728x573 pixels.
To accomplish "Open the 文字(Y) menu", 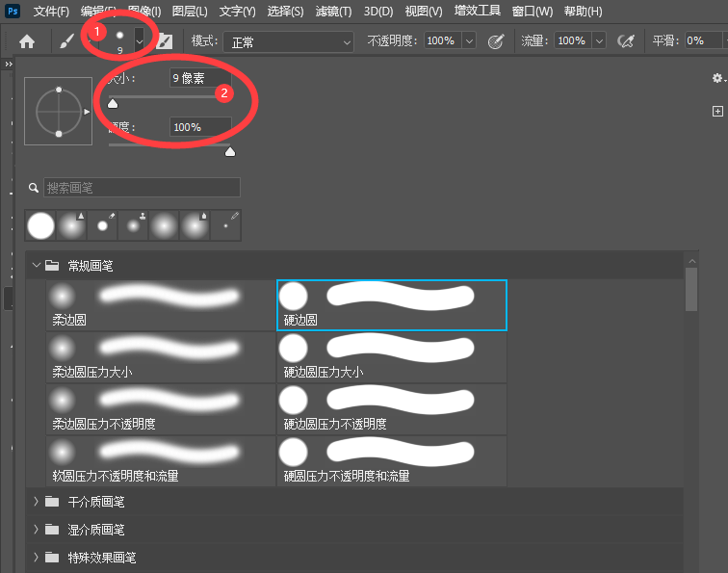I will 237,12.
